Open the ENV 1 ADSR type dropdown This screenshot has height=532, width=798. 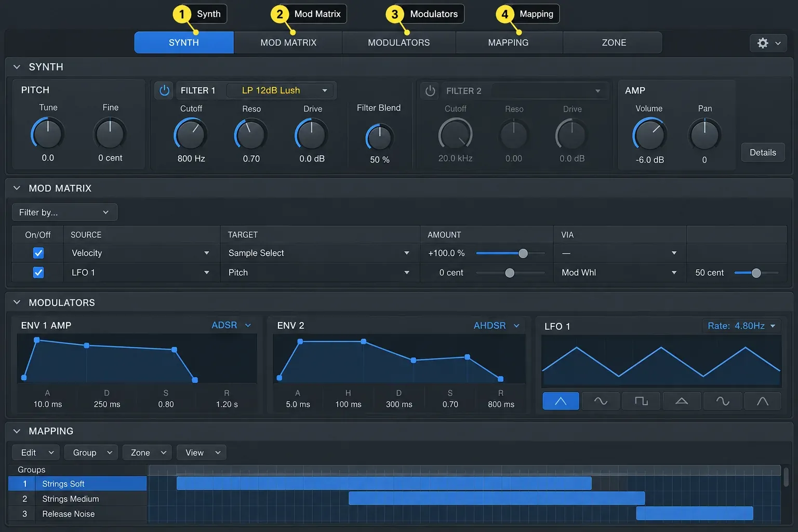pos(231,325)
